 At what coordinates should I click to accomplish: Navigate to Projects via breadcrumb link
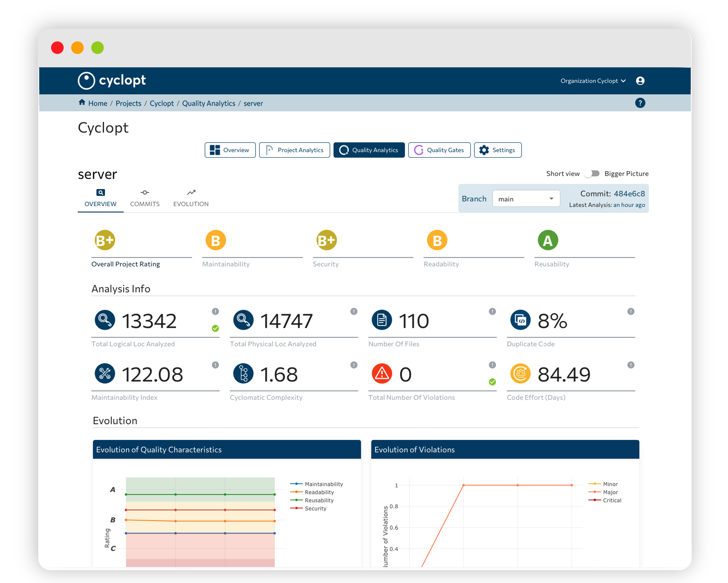(x=128, y=103)
